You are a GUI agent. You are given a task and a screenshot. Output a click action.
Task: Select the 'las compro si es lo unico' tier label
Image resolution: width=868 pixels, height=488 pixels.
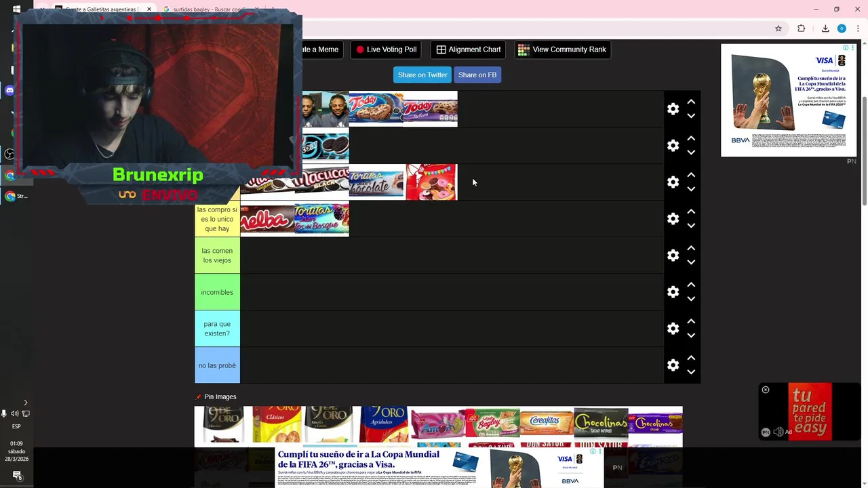[x=217, y=219]
